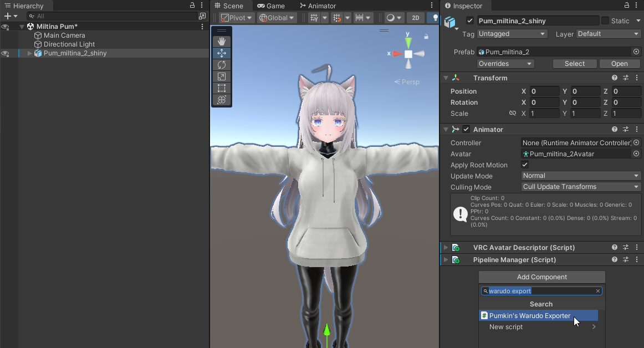Toggle visibility of Miltina Pum scene
Image resolution: width=644 pixels, height=348 pixels.
click(5, 27)
